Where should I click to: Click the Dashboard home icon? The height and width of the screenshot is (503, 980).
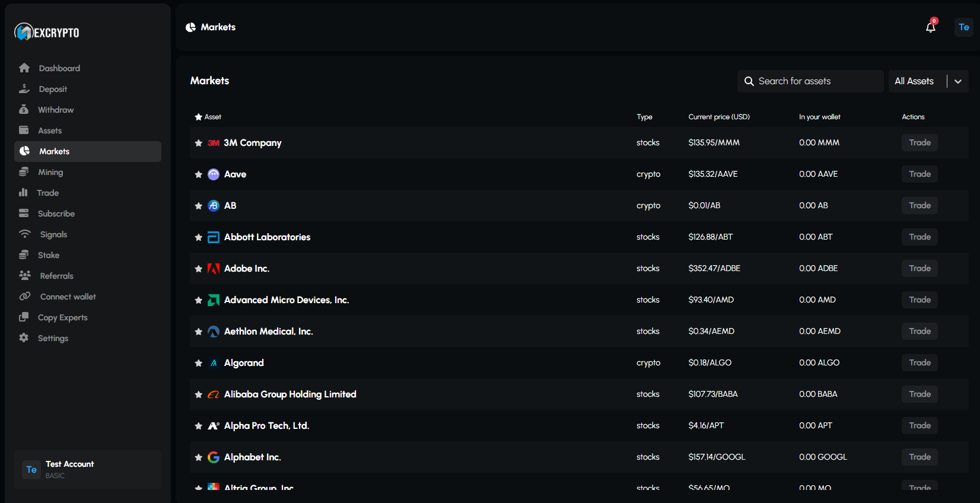[x=24, y=68]
